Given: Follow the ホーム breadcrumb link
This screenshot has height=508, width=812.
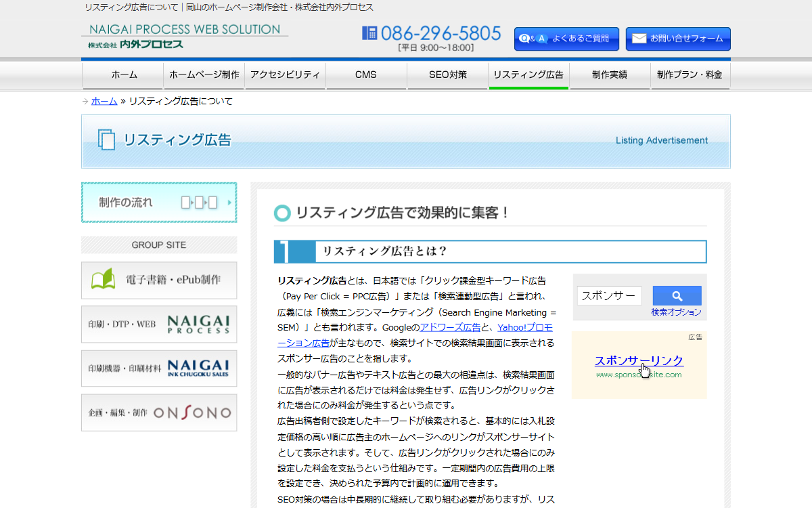Looking at the screenshot, I should tap(104, 101).
